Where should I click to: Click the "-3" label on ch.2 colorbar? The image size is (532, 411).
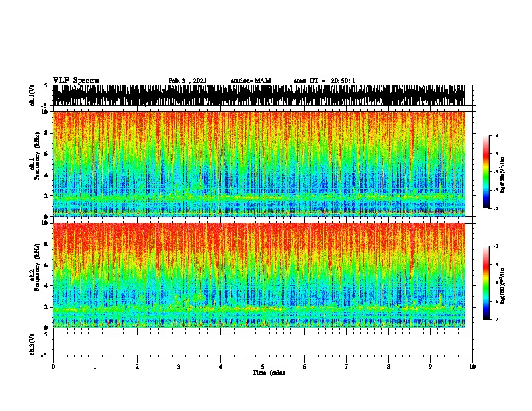[495, 246]
